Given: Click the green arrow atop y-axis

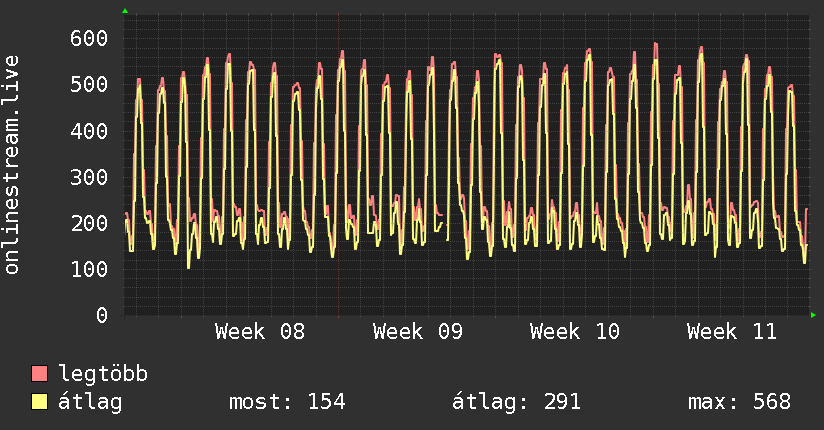Looking at the screenshot, I should coord(125,11).
